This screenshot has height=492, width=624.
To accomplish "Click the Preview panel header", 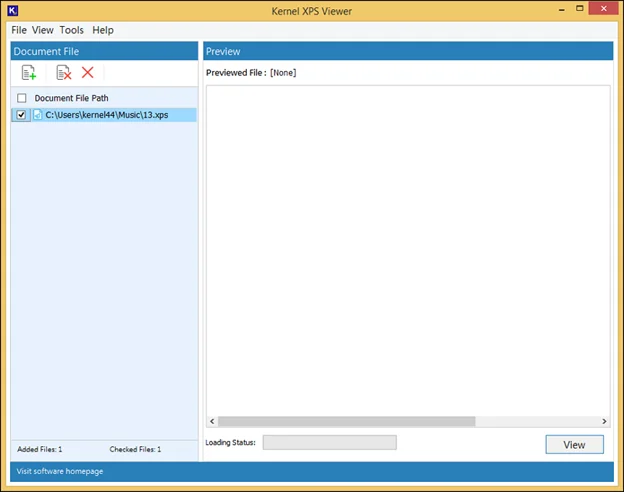I will 408,51.
